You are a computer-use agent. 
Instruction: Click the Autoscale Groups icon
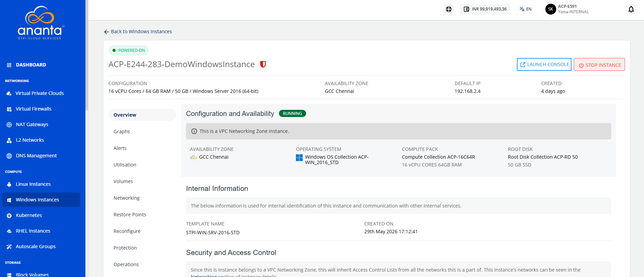click(x=9, y=246)
